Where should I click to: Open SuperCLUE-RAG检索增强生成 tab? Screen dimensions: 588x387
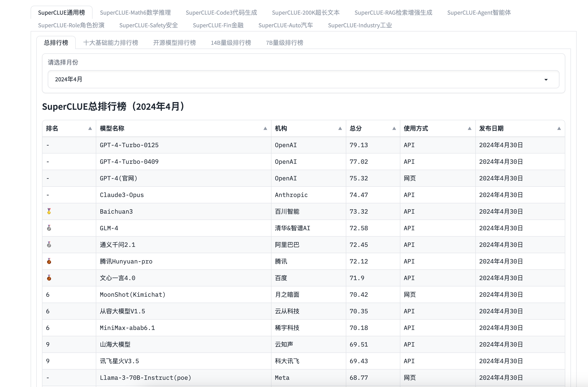393,13
